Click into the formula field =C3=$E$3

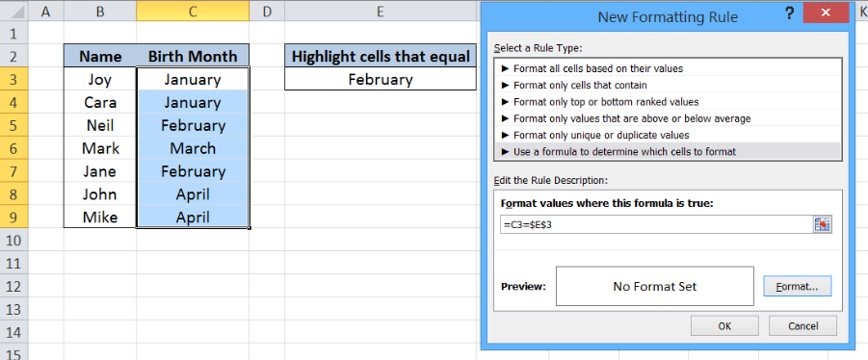click(x=656, y=224)
